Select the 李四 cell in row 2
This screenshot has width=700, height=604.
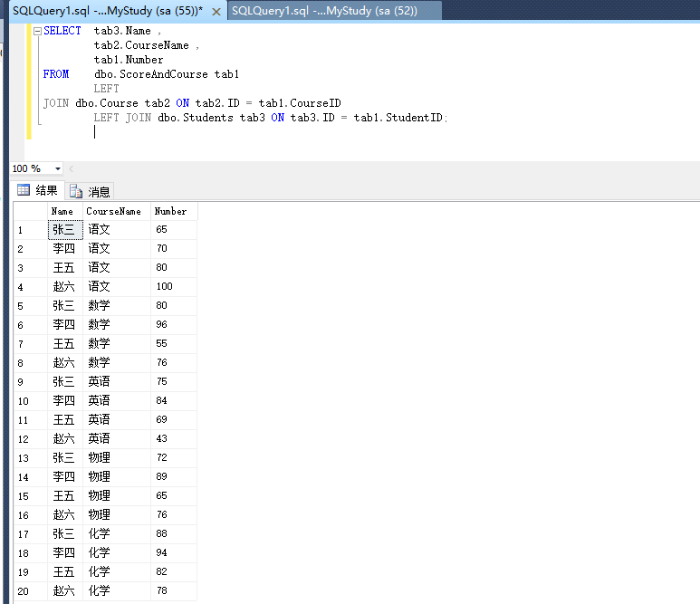[65, 249]
